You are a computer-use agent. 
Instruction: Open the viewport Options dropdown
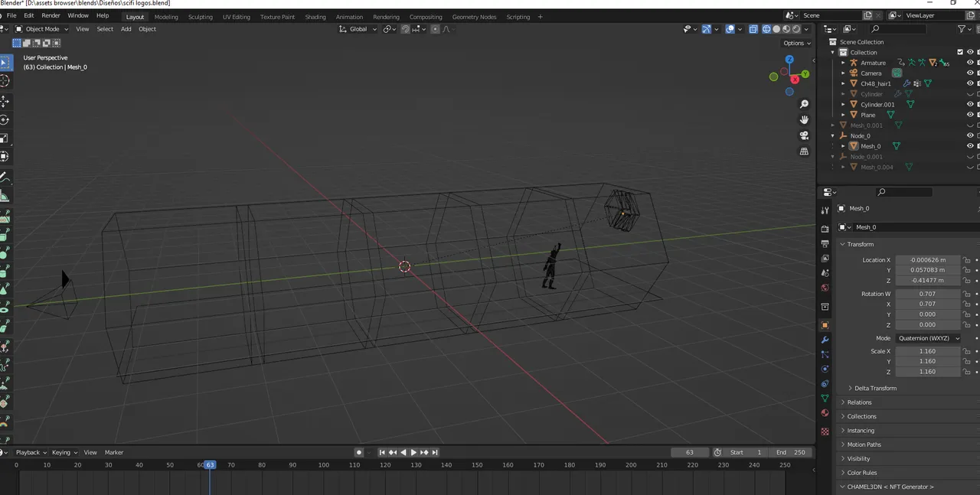click(x=796, y=43)
